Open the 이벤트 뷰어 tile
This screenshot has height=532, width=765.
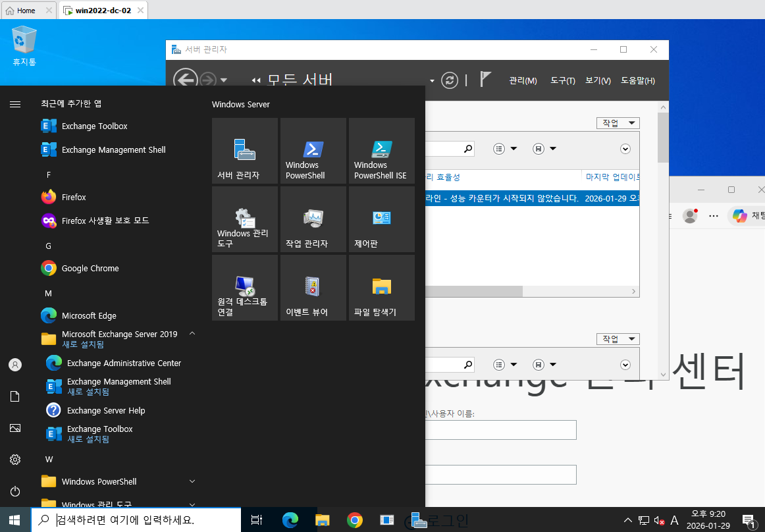(313, 288)
